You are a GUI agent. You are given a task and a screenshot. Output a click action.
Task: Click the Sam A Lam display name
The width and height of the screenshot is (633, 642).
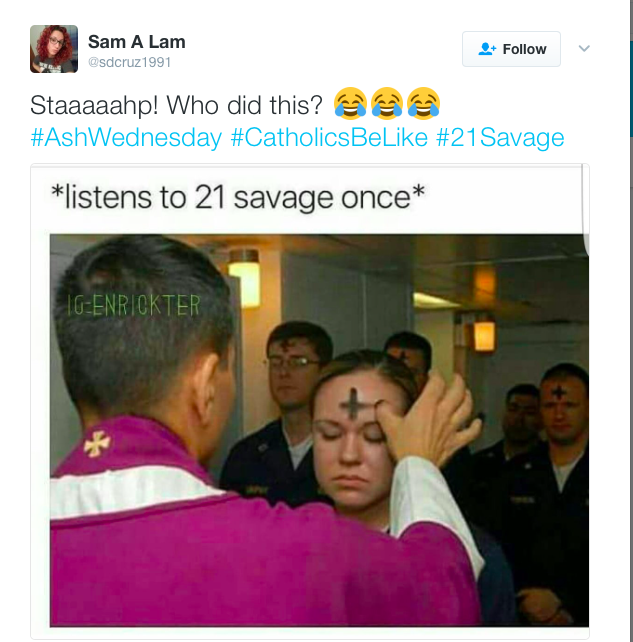(x=137, y=42)
